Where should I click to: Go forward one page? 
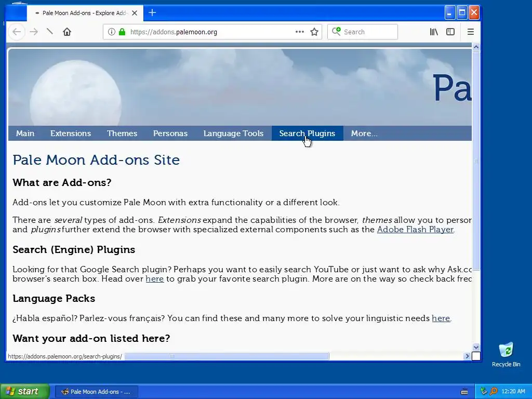point(34,32)
